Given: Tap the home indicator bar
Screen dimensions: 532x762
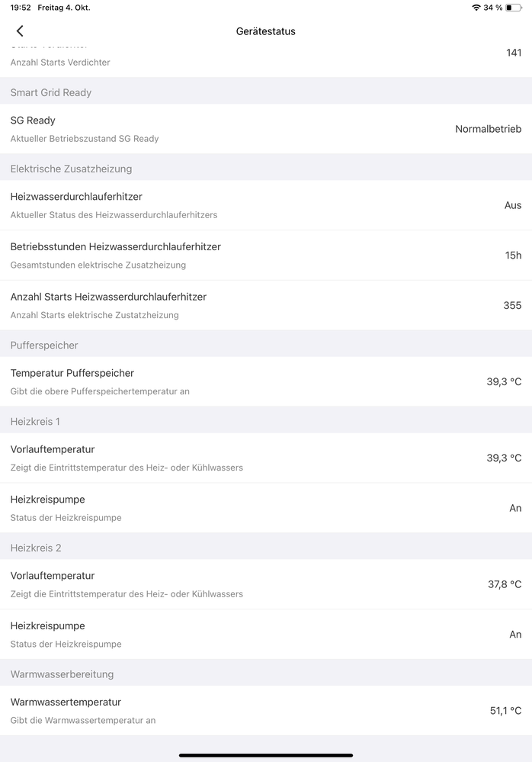Looking at the screenshot, I should click(x=266, y=755).
